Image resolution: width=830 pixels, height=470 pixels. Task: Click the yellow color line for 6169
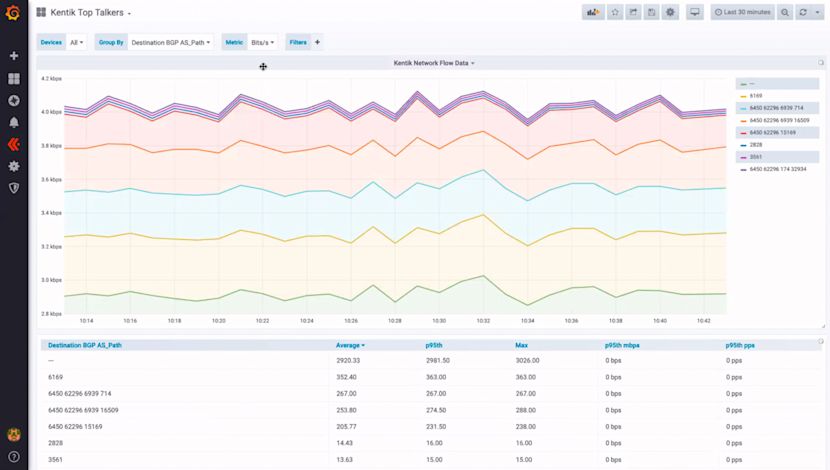[743, 96]
